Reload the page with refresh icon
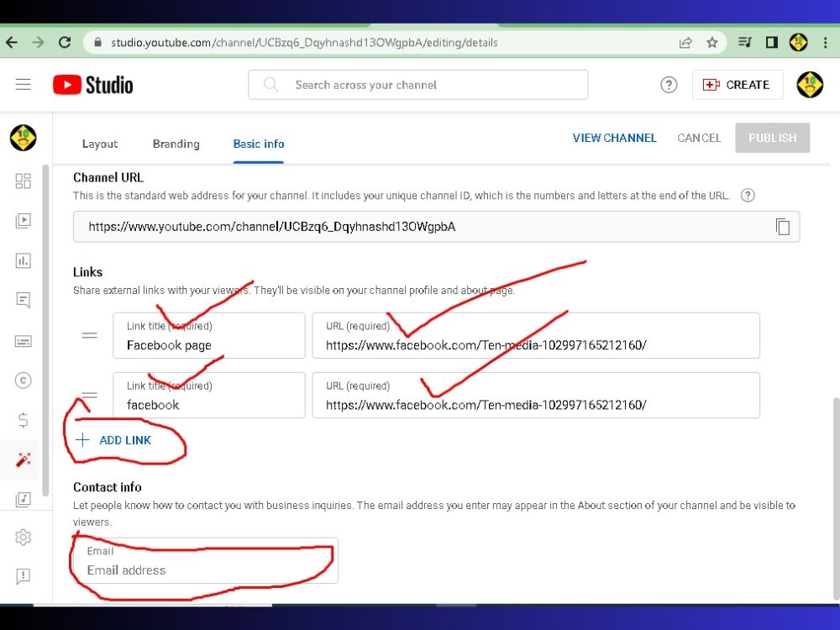This screenshot has height=630, width=840. tap(65, 42)
